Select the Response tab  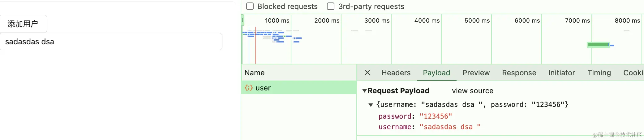click(x=519, y=73)
